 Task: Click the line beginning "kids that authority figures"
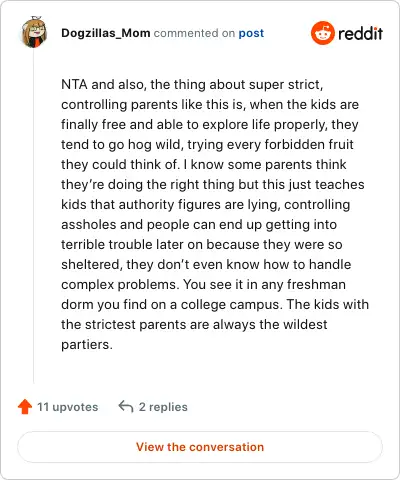[x=206, y=205]
